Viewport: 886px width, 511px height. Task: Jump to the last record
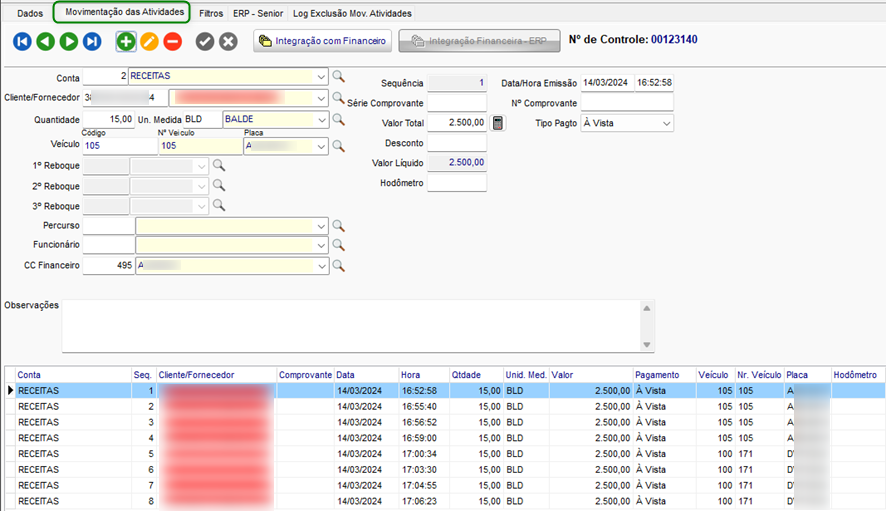pyautogui.click(x=92, y=41)
